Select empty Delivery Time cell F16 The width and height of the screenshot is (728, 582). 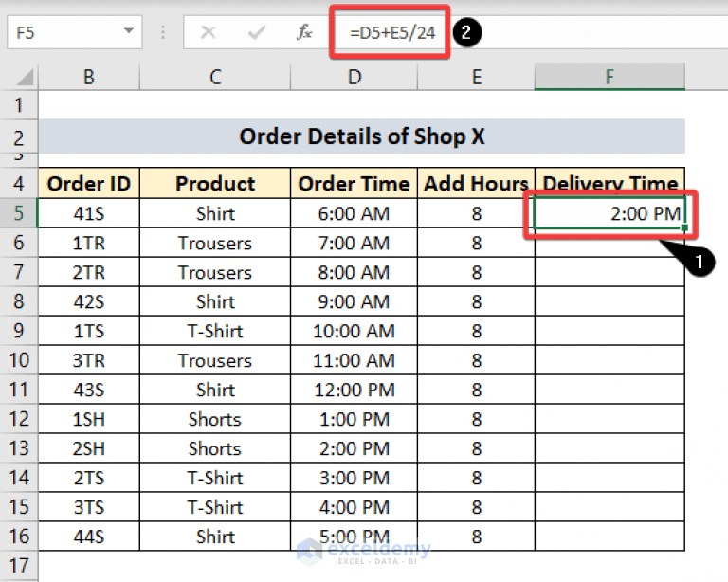pos(610,537)
